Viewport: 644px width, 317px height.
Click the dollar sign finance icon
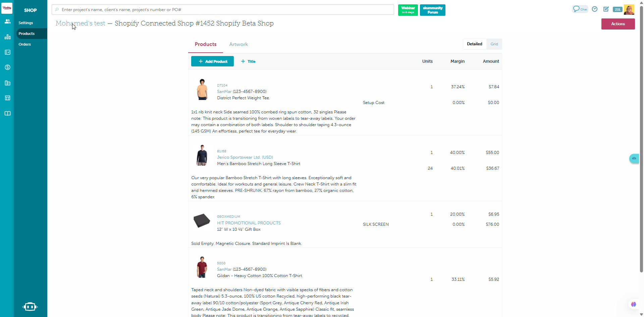click(7, 67)
